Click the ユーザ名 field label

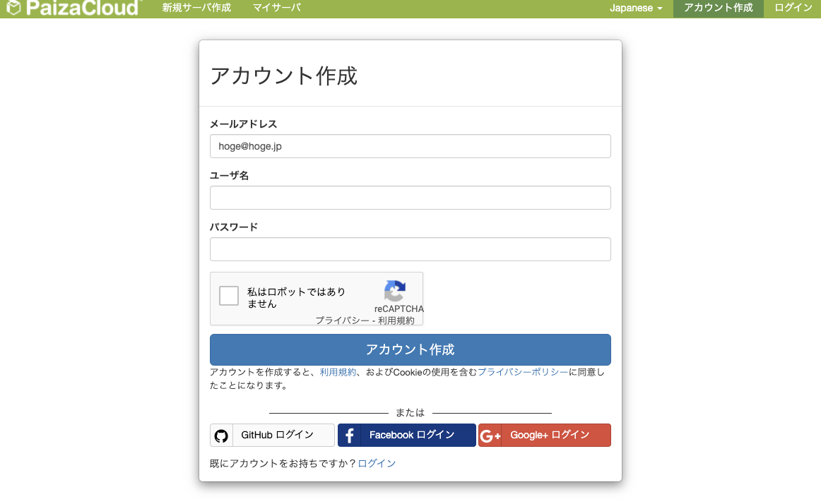coord(230,176)
